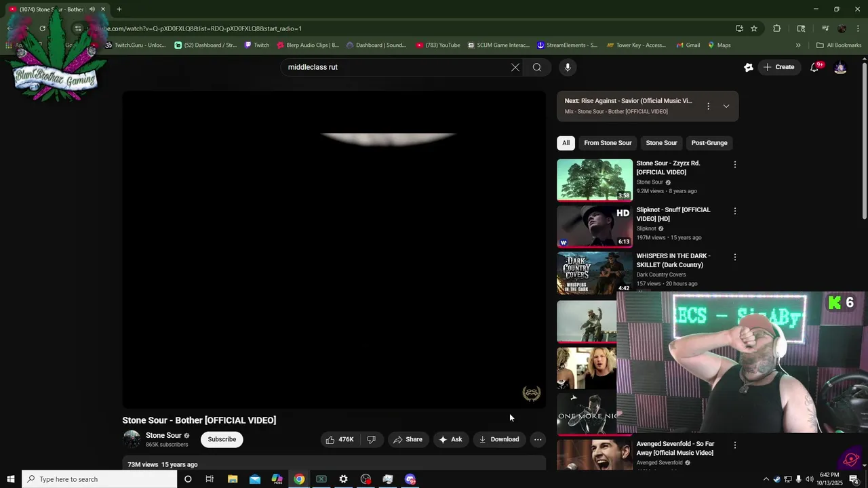Screen dimensions: 868x488
Task: Open mix playlist options menu
Action: pyautogui.click(x=708, y=106)
